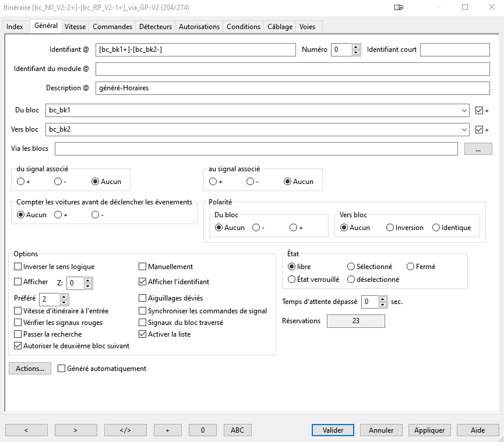This screenshot has height=442, width=504.
Task: Open the 'Actions...' dialog button
Action: click(30, 369)
